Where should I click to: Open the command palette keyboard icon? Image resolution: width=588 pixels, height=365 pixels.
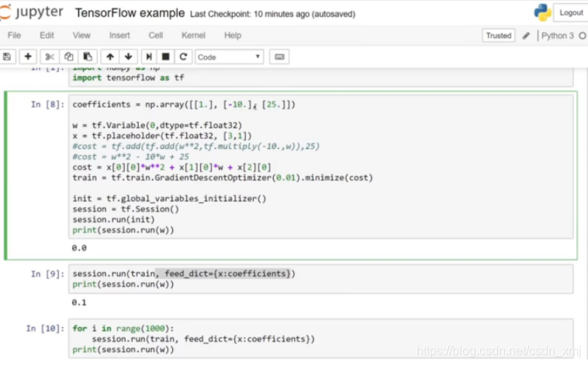(x=279, y=57)
